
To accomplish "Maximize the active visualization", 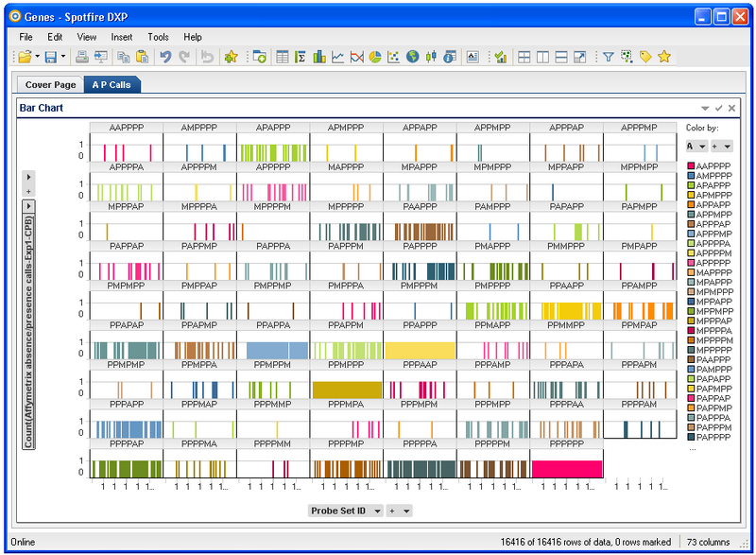I will (x=577, y=57).
